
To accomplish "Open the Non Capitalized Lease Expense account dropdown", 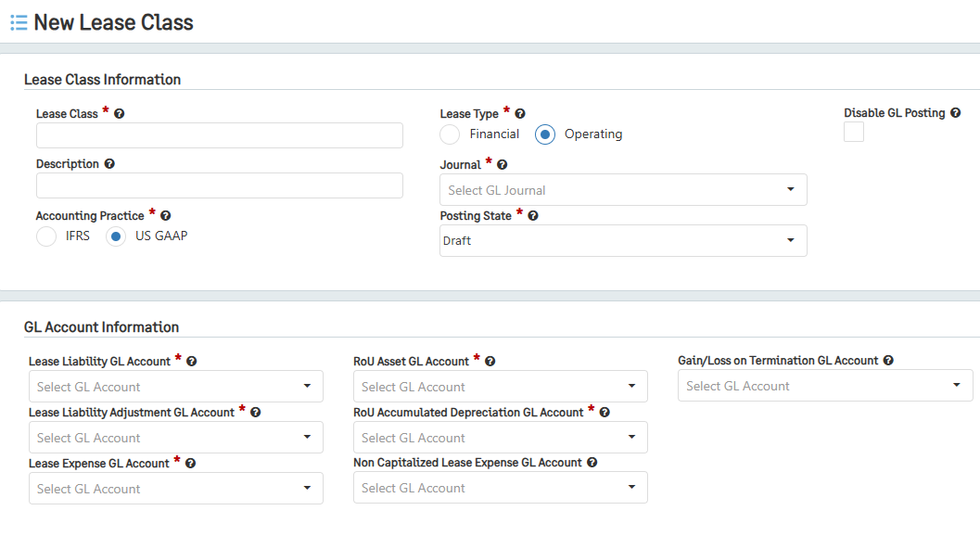I will 500,487.
